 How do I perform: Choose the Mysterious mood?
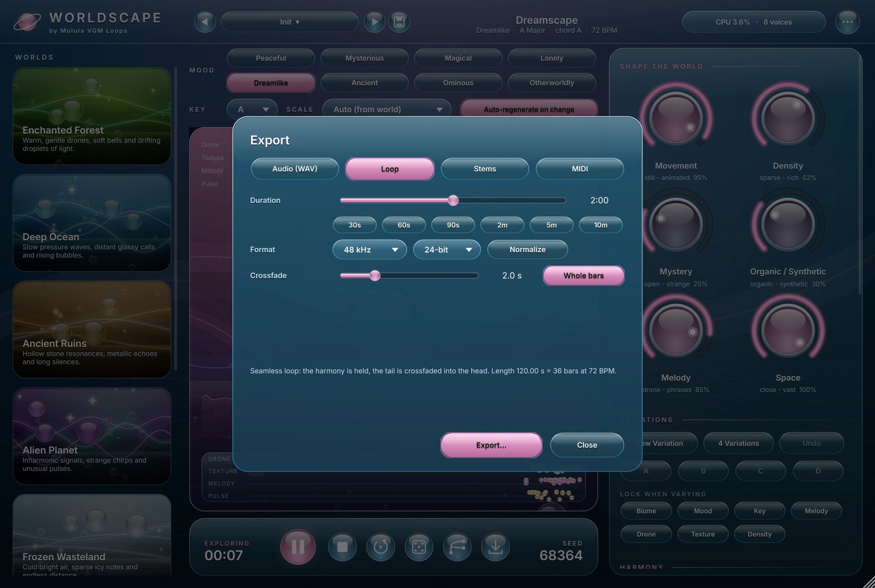click(x=364, y=58)
